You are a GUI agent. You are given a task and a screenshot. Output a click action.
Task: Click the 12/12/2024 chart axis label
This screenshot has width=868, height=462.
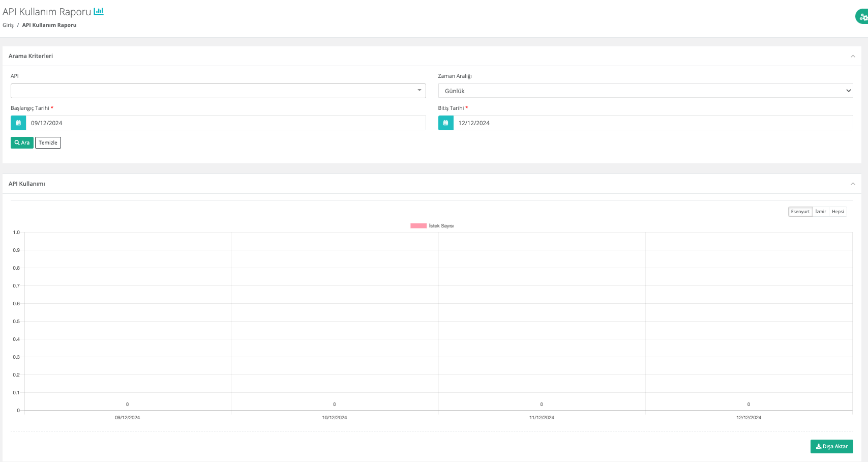pyautogui.click(x=749, y=417)
